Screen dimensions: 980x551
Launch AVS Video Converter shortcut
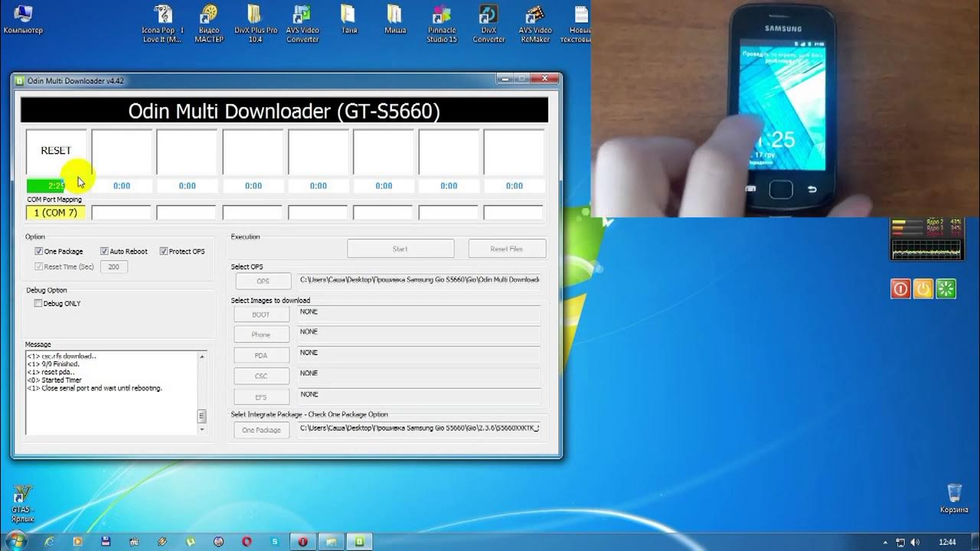tap(302, 23)
